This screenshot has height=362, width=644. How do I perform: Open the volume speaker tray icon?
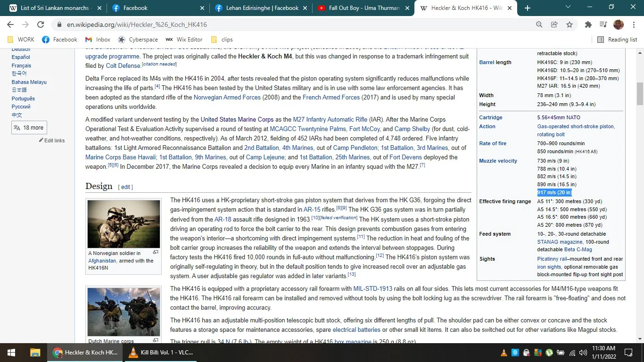click(584, 352)
